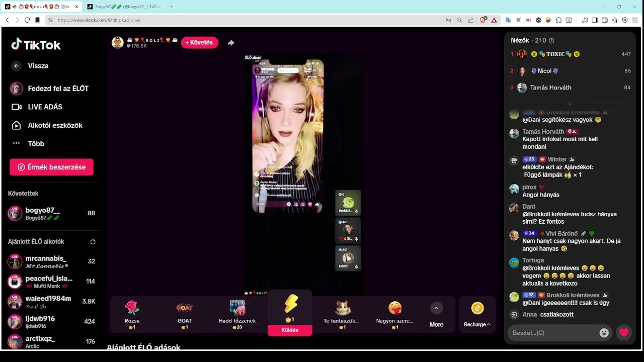The height and width of the screenshot is (362, 644).
Task: Click the Követés follow button
Action: [x=200, y=43]
